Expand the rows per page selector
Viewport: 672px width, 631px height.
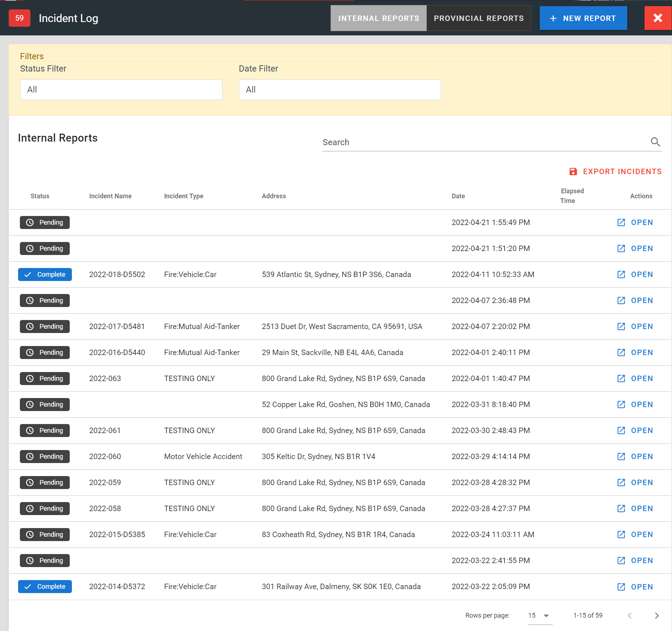coord(539,615)
